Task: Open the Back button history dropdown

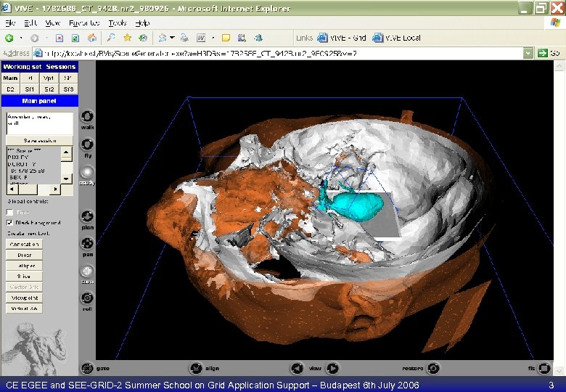Action: pyautogui.click(x=21, y=38)
